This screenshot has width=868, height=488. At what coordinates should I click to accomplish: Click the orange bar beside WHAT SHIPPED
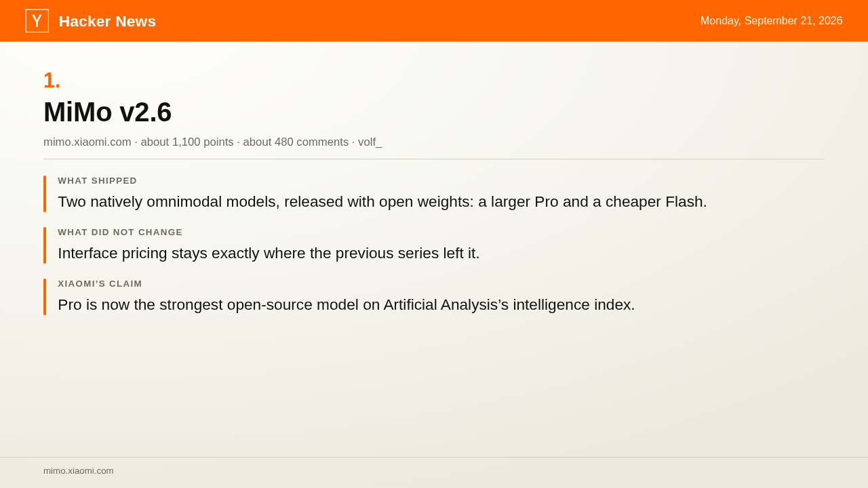[45, 194]
